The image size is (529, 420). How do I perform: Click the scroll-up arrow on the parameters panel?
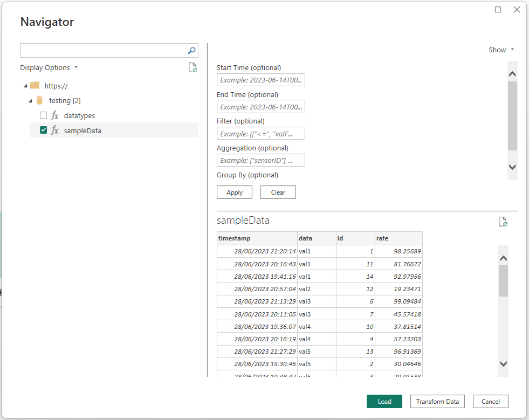(x=512, y=73)
